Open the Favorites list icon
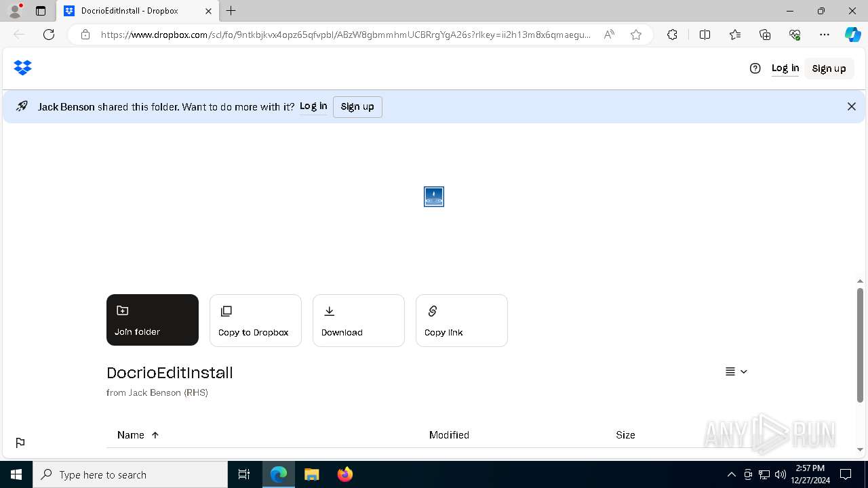The height and width of the screenshot is (488, 868). 735,35
